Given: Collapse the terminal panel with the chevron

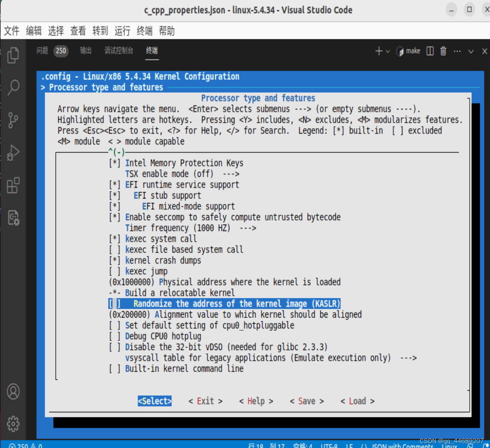Looking at the screenshot, I should point(471,51).
